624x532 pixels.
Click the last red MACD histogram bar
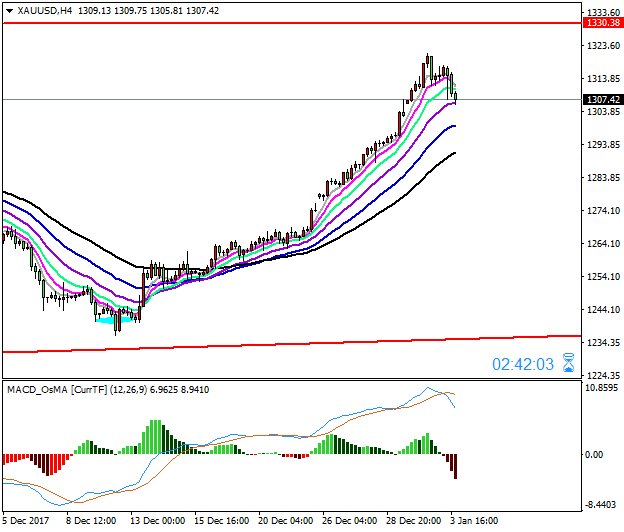point(455,466)
